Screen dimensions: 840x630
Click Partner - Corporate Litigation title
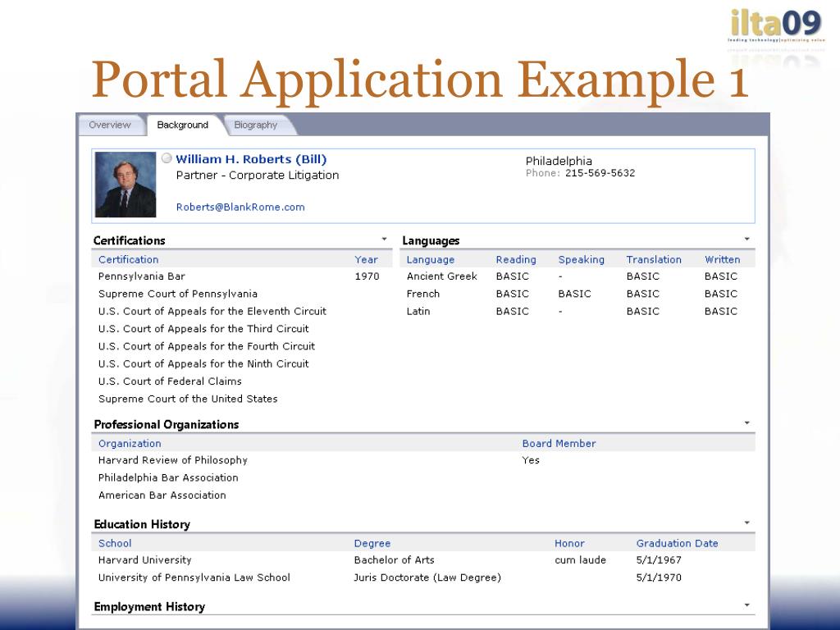click(x=258, y=176)
